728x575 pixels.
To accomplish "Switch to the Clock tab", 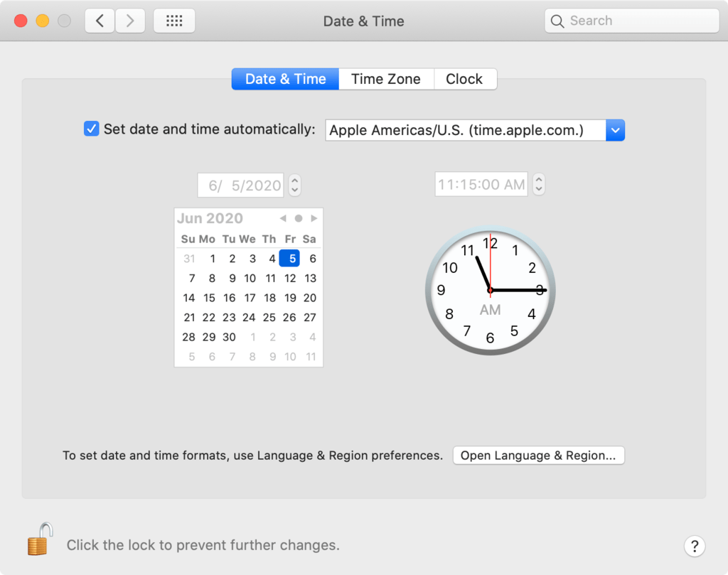I will [x=465, y=79].
